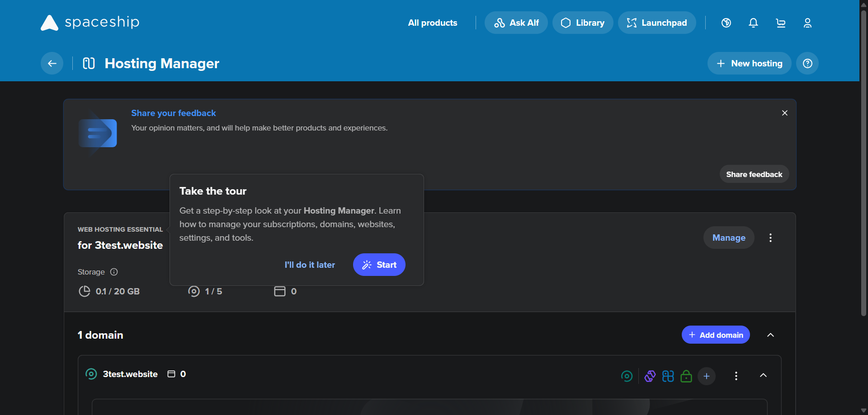This screenshot has height=415, width=868.
Task: Click green SSL lock icon
Action: coord(686,376)
